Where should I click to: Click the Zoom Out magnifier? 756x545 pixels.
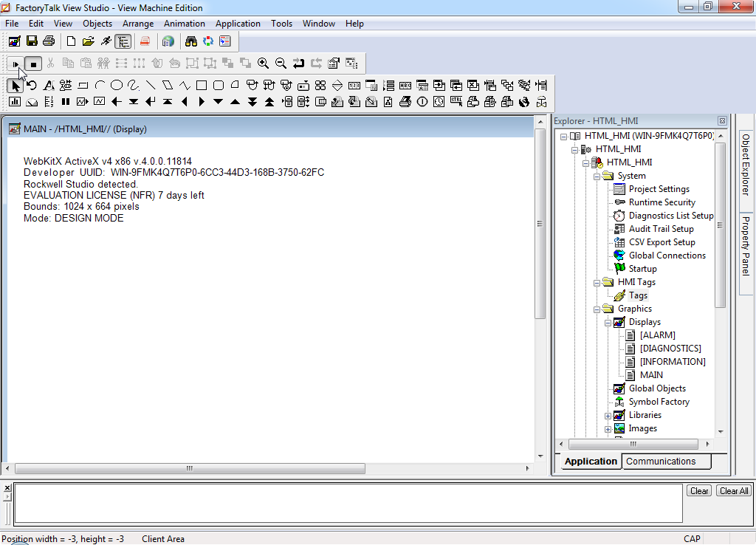(281, 64)
